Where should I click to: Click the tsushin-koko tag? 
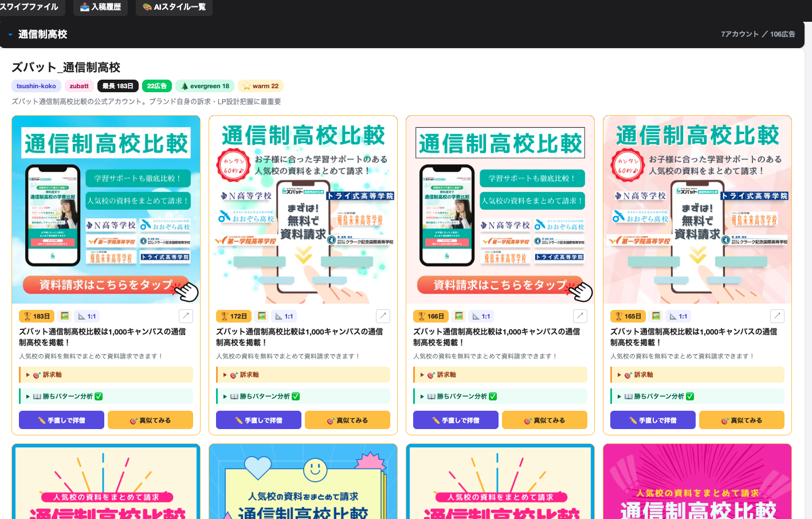[x=36, y=86]
